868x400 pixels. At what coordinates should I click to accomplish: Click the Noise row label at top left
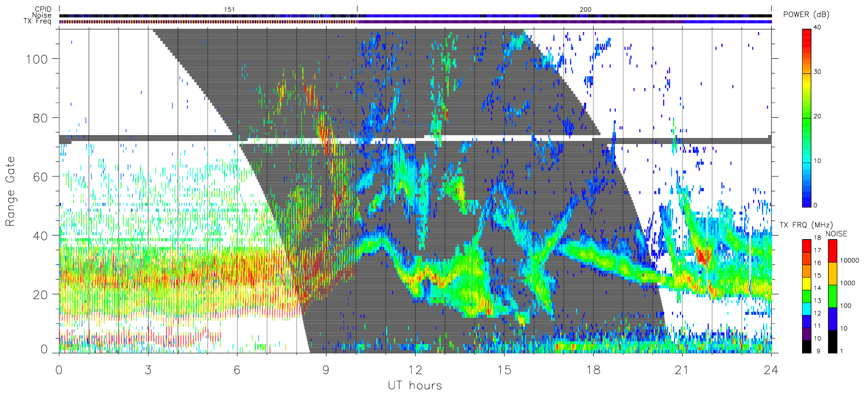[42, 15]
